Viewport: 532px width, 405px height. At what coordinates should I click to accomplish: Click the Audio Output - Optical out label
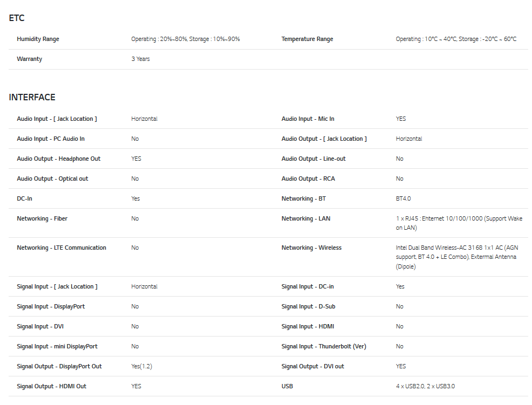[x=52, y=179]
